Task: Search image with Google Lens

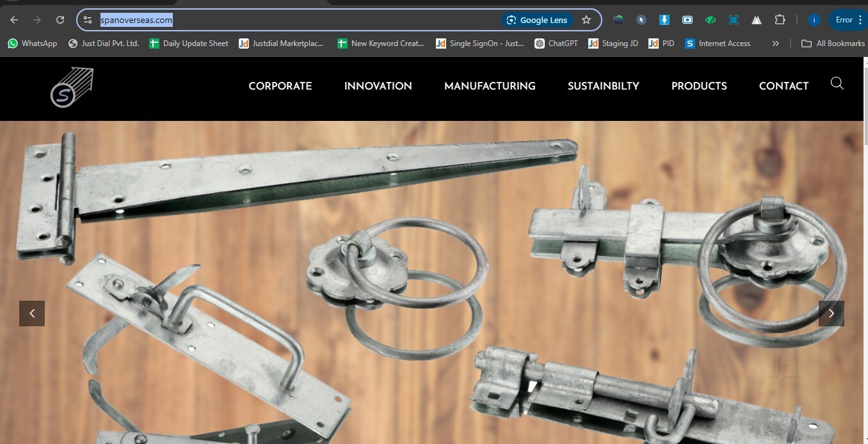Action: coord(537,20)
